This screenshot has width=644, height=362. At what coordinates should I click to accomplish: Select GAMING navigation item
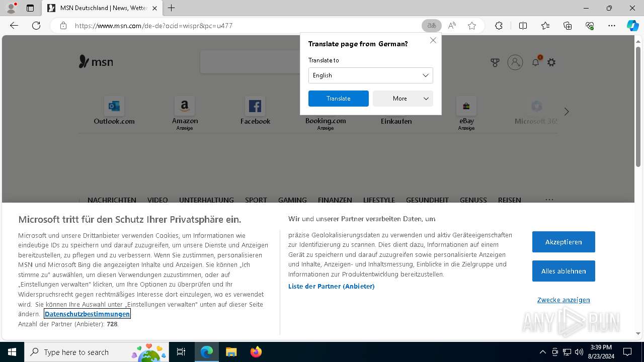tap(292, 200)
